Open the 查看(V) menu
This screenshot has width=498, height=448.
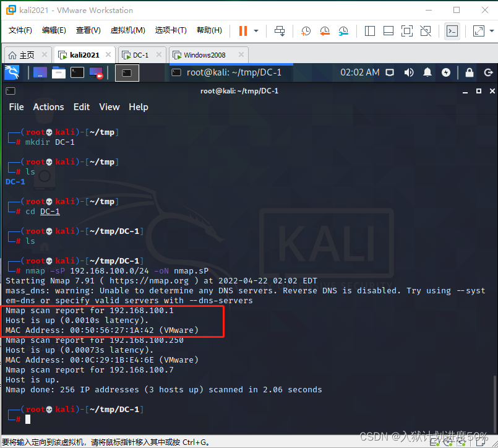coord(88,30)
